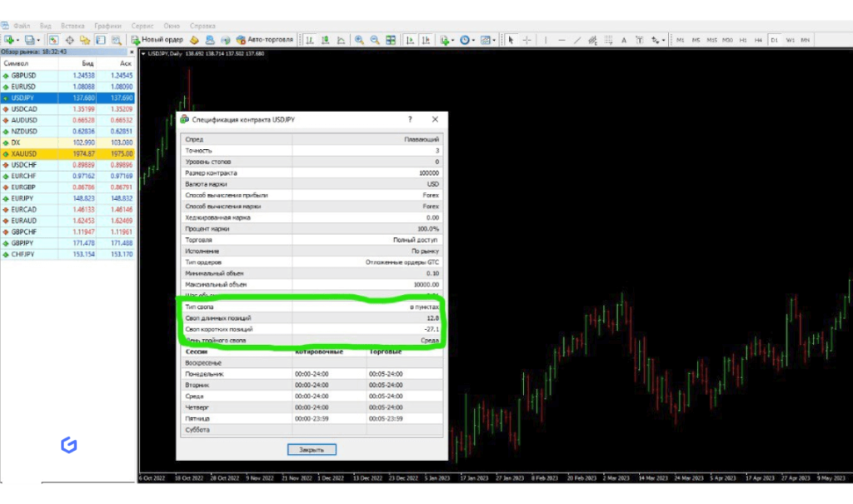Image resolution: width=853 pixels, height=504 pixels.
Task: Toggle chart shift icon
Action: [426, 40]
